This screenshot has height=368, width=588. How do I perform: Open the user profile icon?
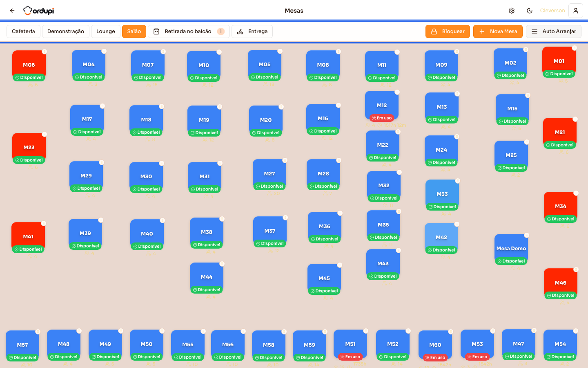[576, 11]
